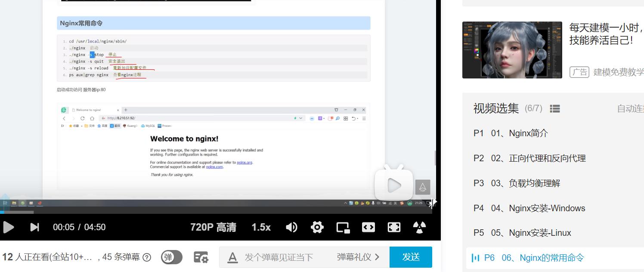The width and height of the screenshot is (644, 272).
Task: Click the Welcome to nginx! text in video
Action: coord(184,139)
